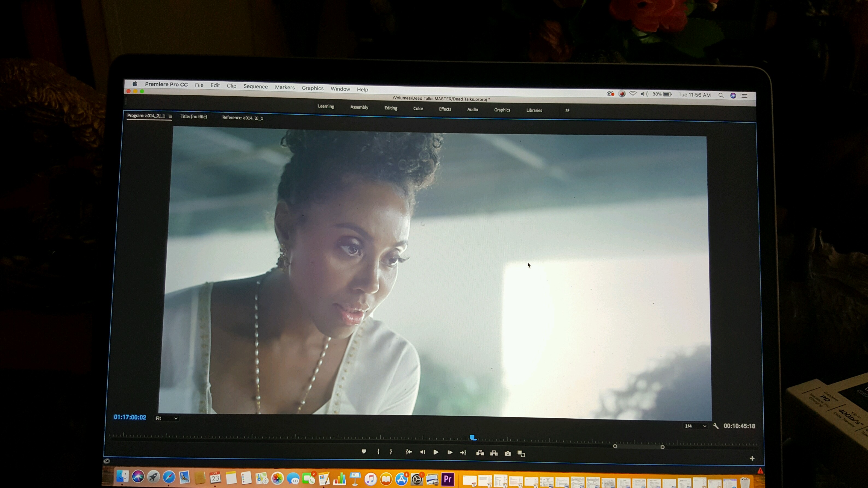This screenshot has height=488, width=868.
Task: Open the Premiere Pro CC menu
Action: point(166,85)
